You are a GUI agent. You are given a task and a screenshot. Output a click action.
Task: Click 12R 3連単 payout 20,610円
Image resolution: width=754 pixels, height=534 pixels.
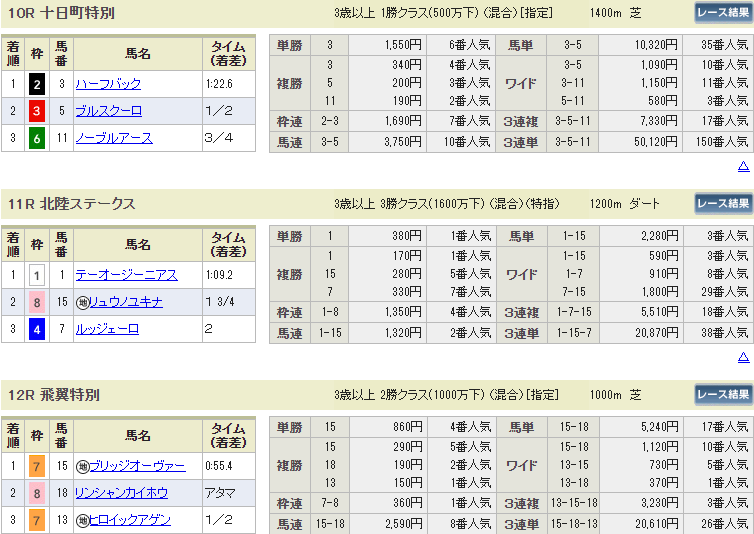(657, 524)
